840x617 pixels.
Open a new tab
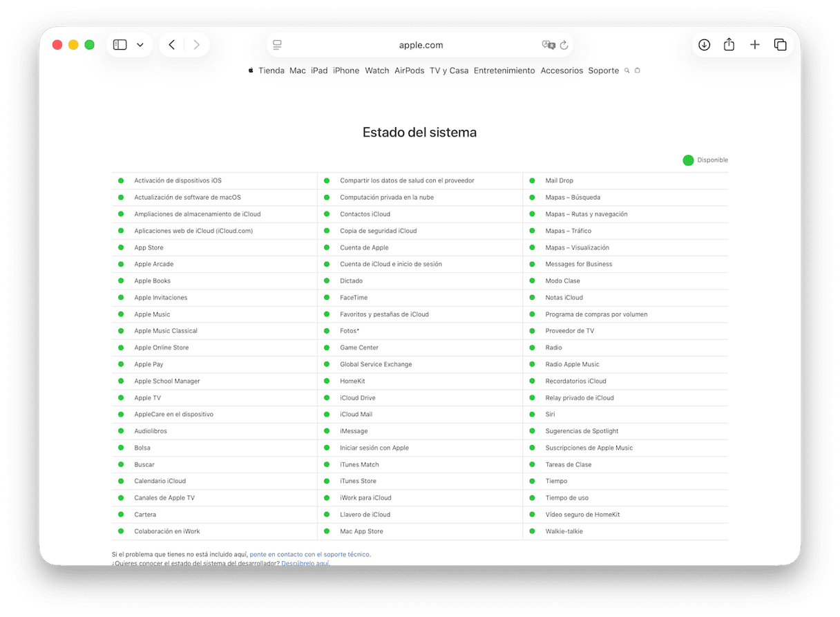click(x=754, y=45)
